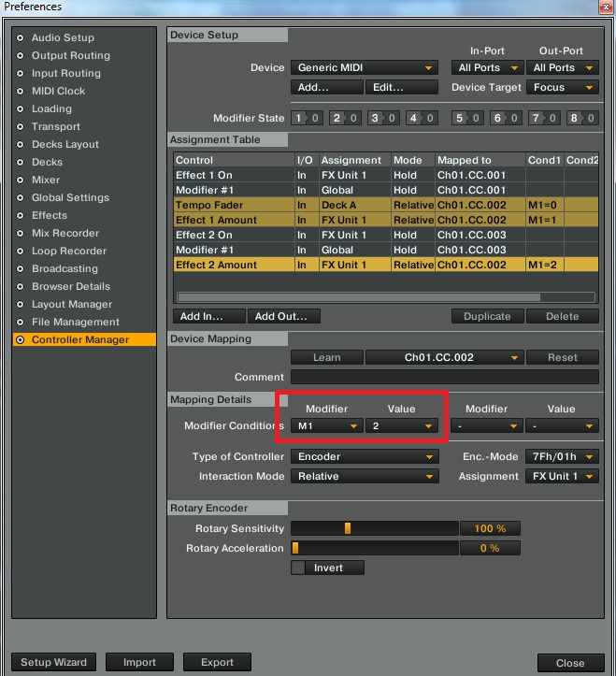Click the Controller Manager bullet icon
Screen dimensions: 616x676
coord(20,340)
